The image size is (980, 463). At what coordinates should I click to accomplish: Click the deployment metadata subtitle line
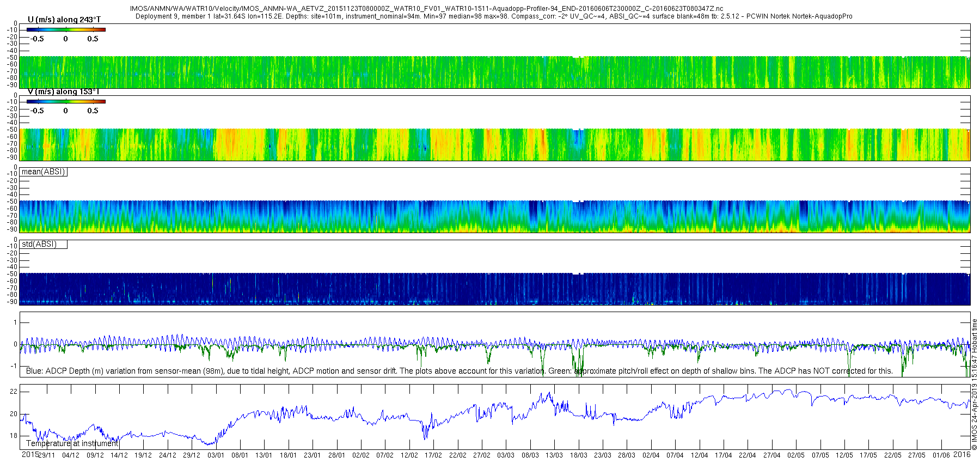(494, 16)
